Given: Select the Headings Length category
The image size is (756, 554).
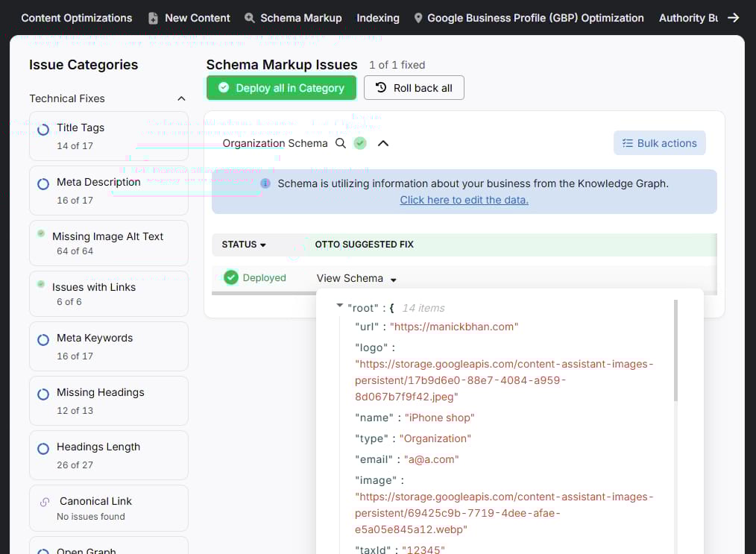Looking at the screenshot, I should (x=109, y=455).
